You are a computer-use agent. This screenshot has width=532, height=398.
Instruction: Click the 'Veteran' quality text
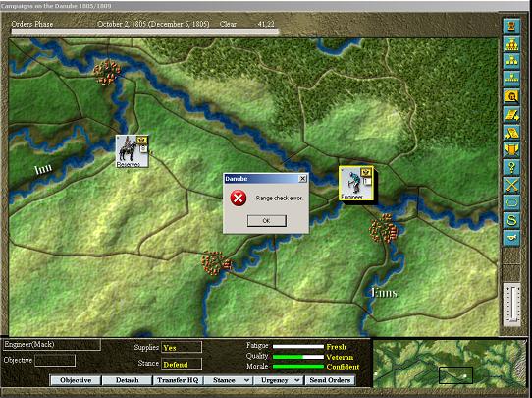[340, 357]
